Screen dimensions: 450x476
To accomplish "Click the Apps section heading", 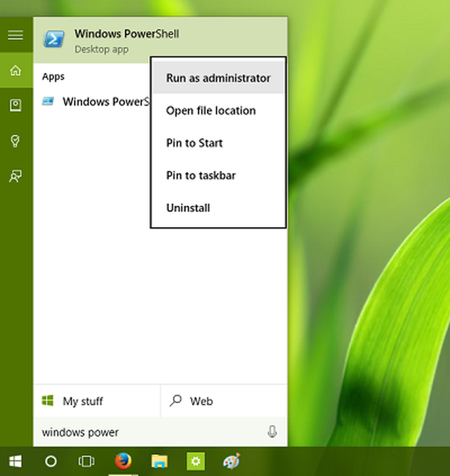I will pos(53,76).
